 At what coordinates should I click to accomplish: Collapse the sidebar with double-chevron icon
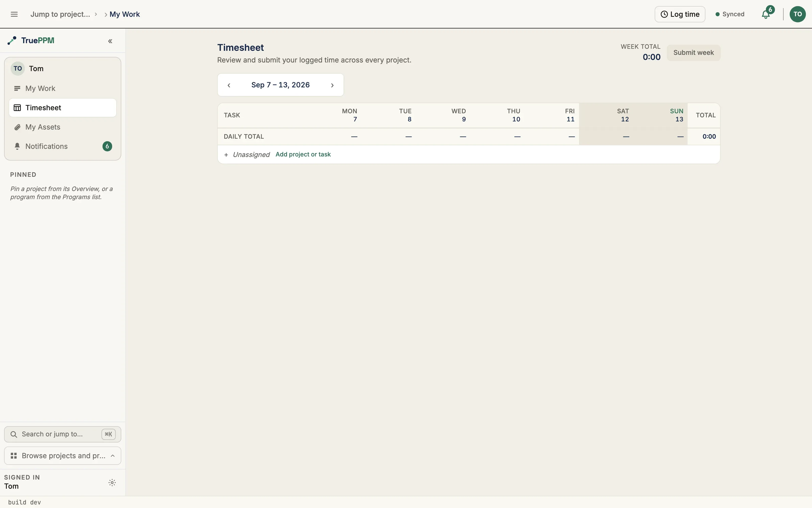tap(110, 41)
